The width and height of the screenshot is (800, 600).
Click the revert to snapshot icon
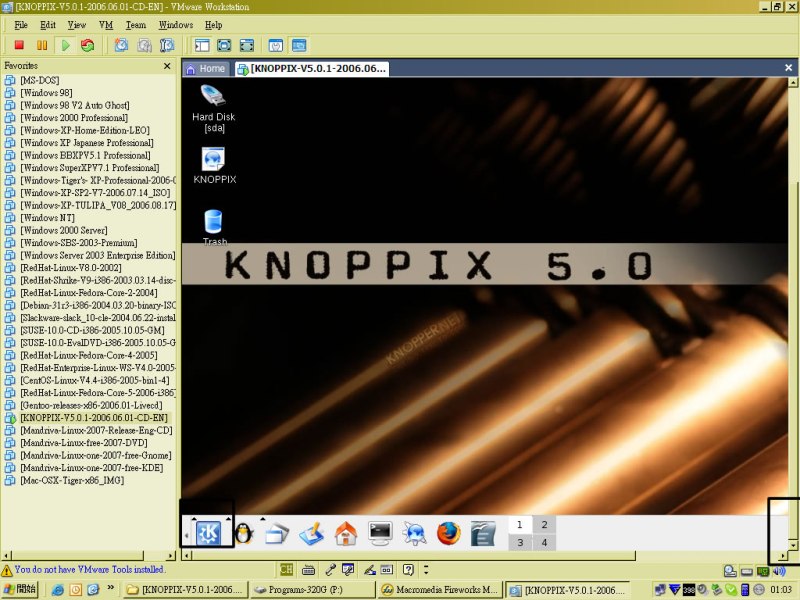[x=144, y=45]
